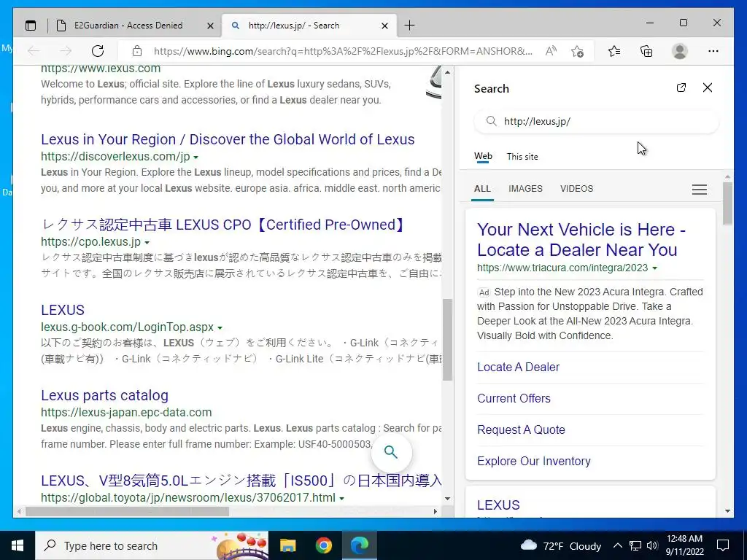Open the Favorites list
747x560 pixels.
[614, 51]
